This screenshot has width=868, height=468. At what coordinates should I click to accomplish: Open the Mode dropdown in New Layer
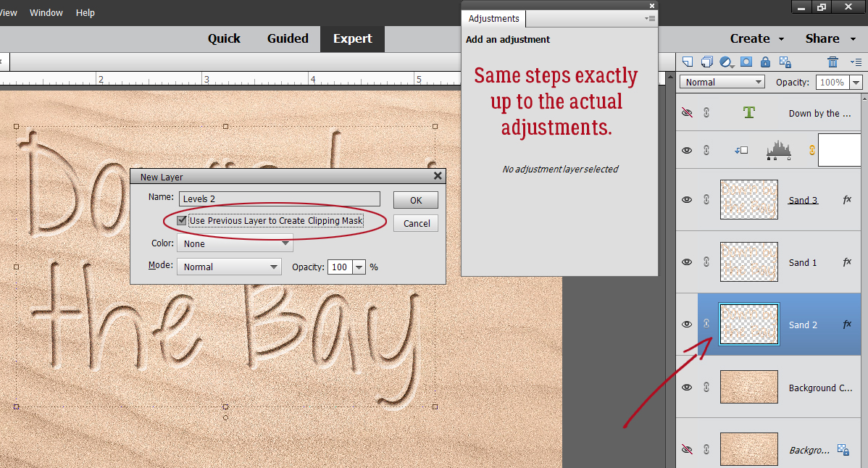[229, 267]
